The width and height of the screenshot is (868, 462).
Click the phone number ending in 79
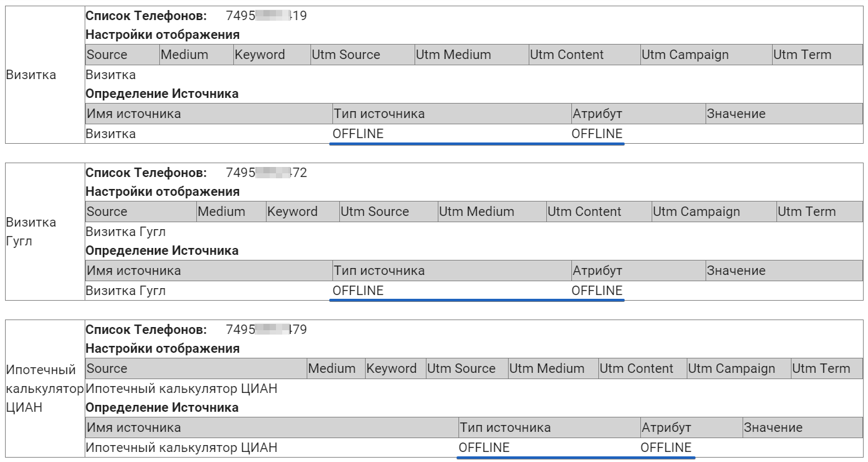pos(266,330)
